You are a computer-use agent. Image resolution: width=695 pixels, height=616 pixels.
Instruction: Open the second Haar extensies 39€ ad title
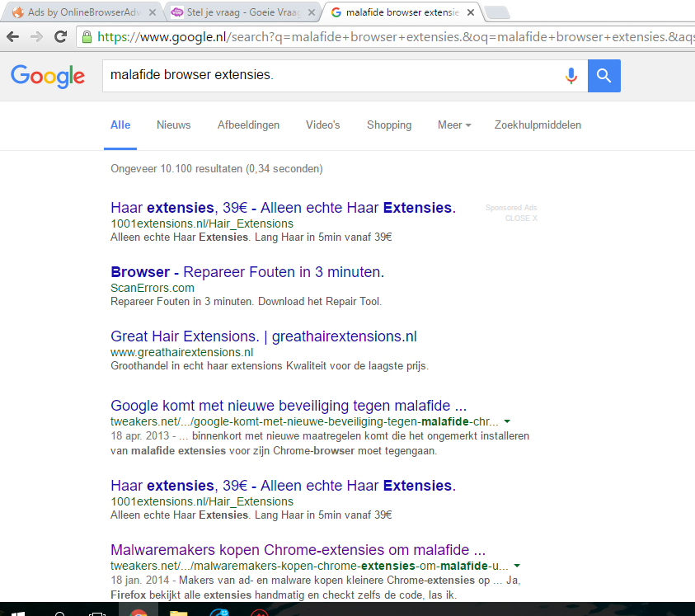pyautogui.click(x=284, y=486)
